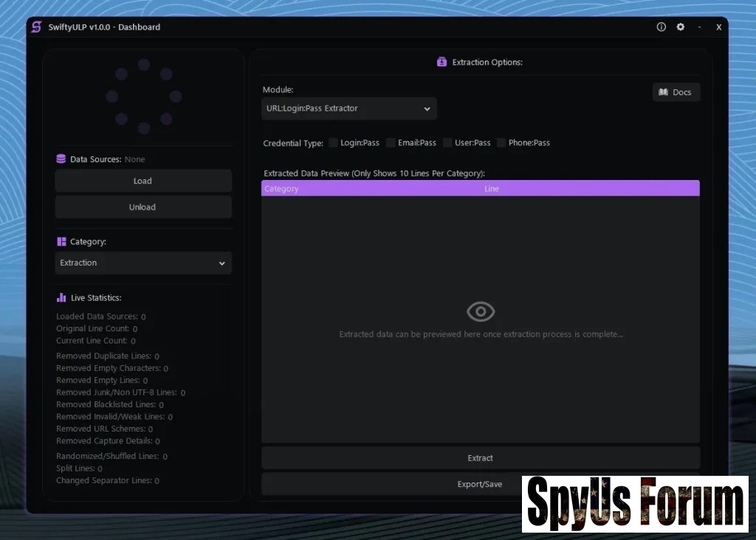Screen dimensions: 756x540
Task: Expand the Module dropdown
Action: [349, 109]
